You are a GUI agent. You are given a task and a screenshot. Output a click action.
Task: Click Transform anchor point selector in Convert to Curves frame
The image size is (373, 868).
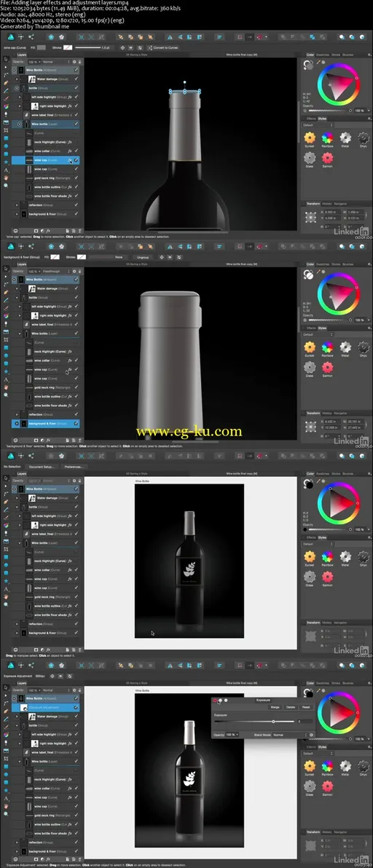(310, 216)
